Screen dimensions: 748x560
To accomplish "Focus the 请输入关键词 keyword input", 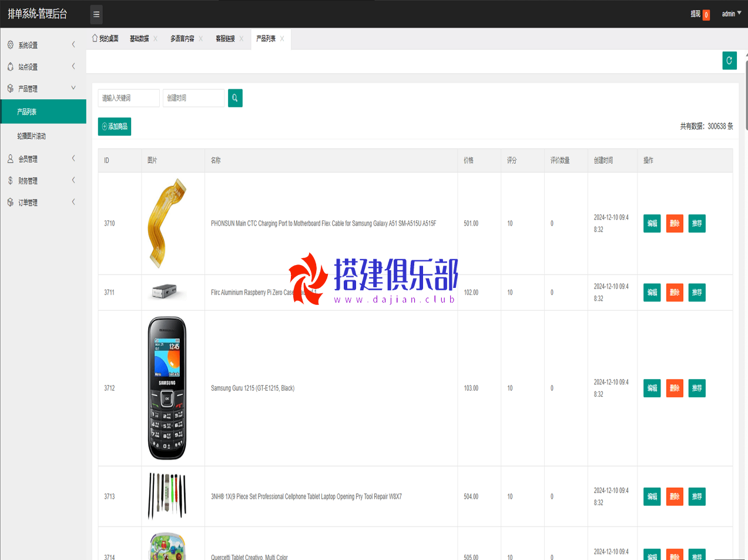I will coord(129,98).
